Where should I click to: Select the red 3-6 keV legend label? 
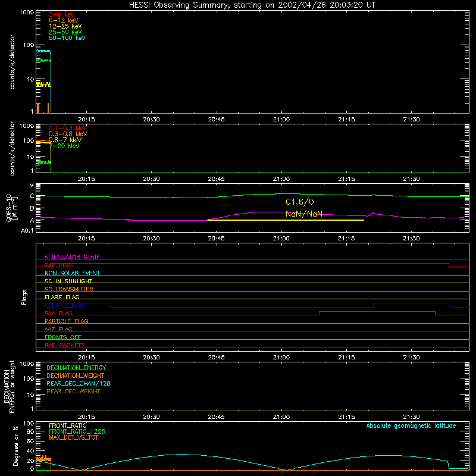pos(61,14)
